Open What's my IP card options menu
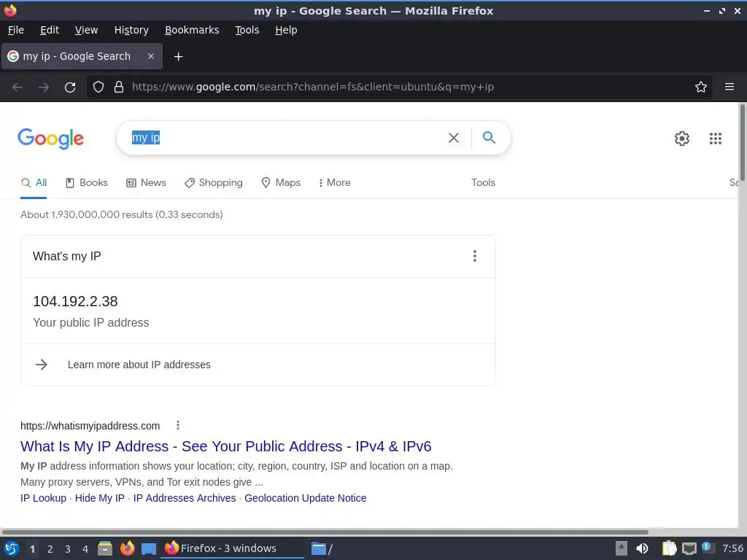 pyautogui.click(x=474, y=256)
